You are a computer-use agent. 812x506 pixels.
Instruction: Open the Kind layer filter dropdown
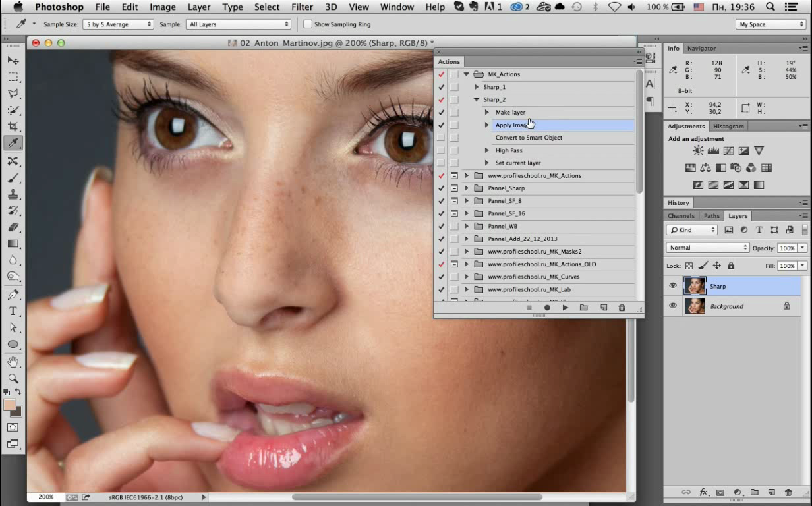click(x=692, y=230)
